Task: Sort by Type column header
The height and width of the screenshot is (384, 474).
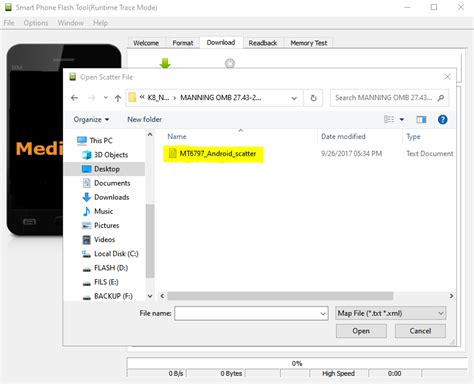Action: tap(413, 137)
